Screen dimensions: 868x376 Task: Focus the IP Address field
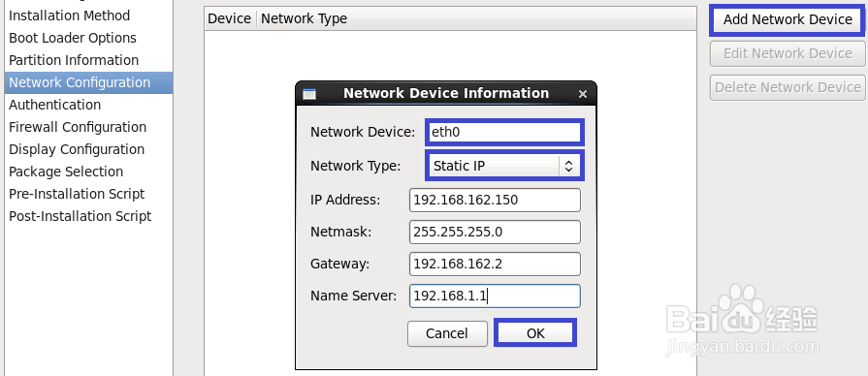click(x=495, y=201)
